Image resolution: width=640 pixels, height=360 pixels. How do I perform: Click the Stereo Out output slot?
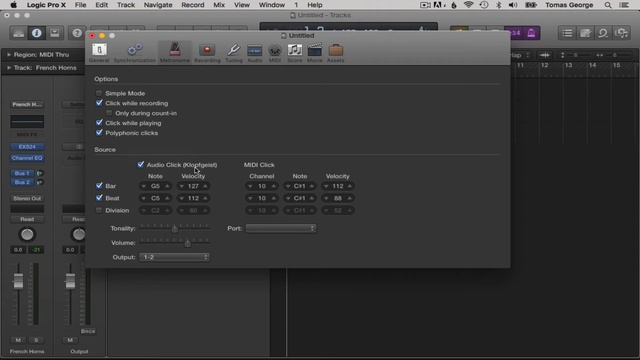27,198
